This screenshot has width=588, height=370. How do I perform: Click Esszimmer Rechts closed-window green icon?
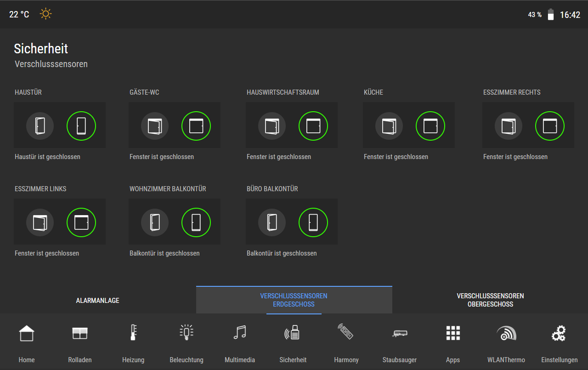point(550,126)
